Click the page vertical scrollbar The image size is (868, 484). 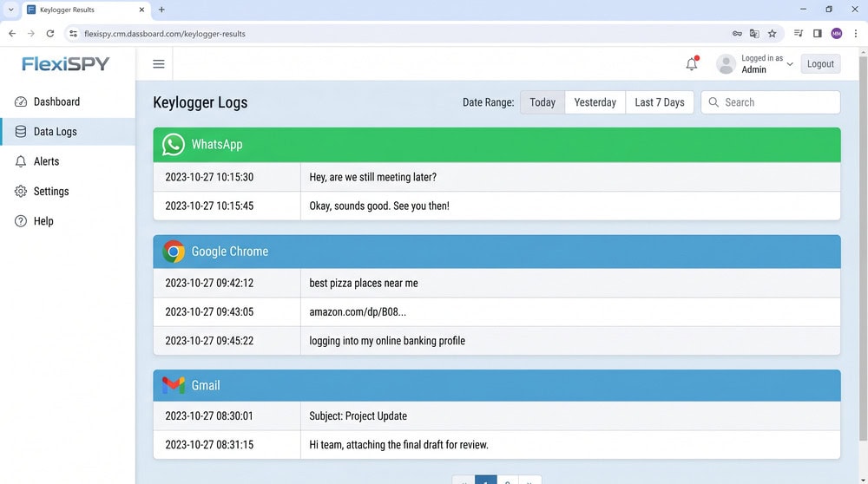click(863, 249)
